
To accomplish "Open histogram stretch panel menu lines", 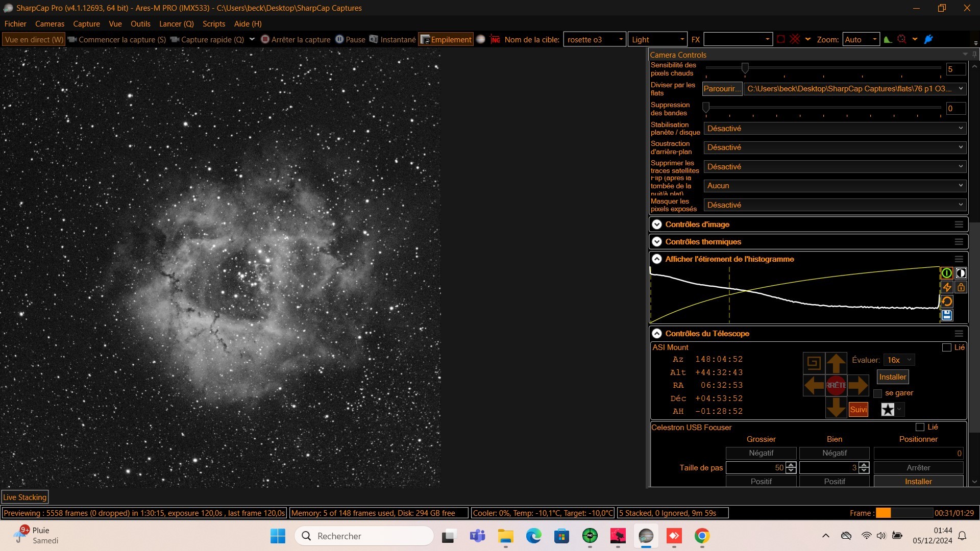I will (959, 259).
